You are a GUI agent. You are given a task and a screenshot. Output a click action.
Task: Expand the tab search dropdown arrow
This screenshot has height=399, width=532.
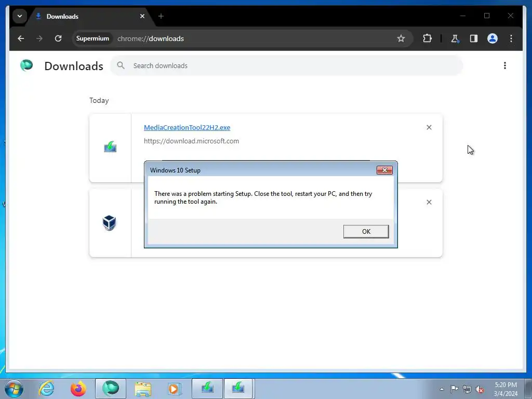click(20, 16)
